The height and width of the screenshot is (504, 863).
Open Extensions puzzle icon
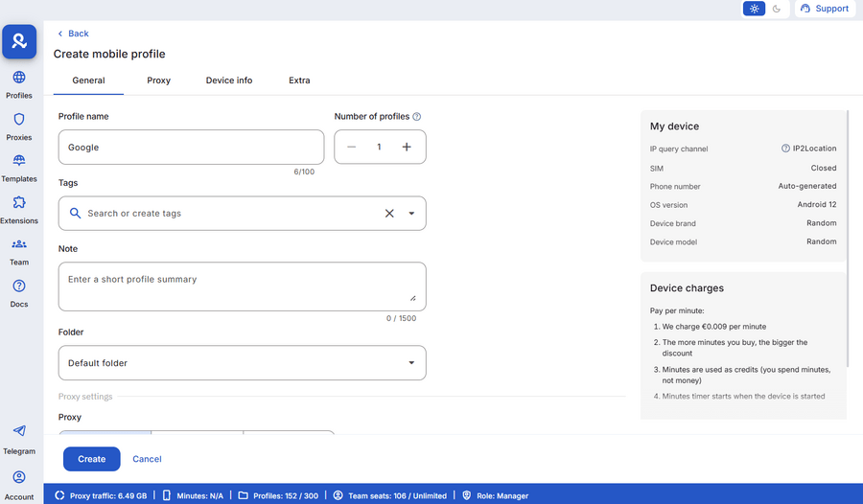pyautogui.click(x=19, y=203)
